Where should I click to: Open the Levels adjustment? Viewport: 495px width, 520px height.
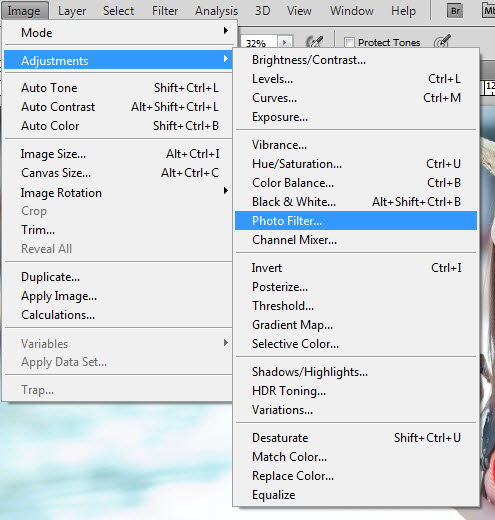tap(356, 79)
